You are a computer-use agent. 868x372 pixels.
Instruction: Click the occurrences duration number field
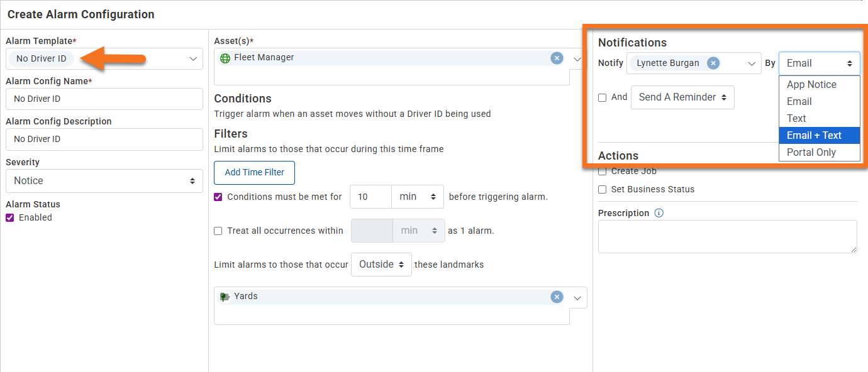coord(372,231)
